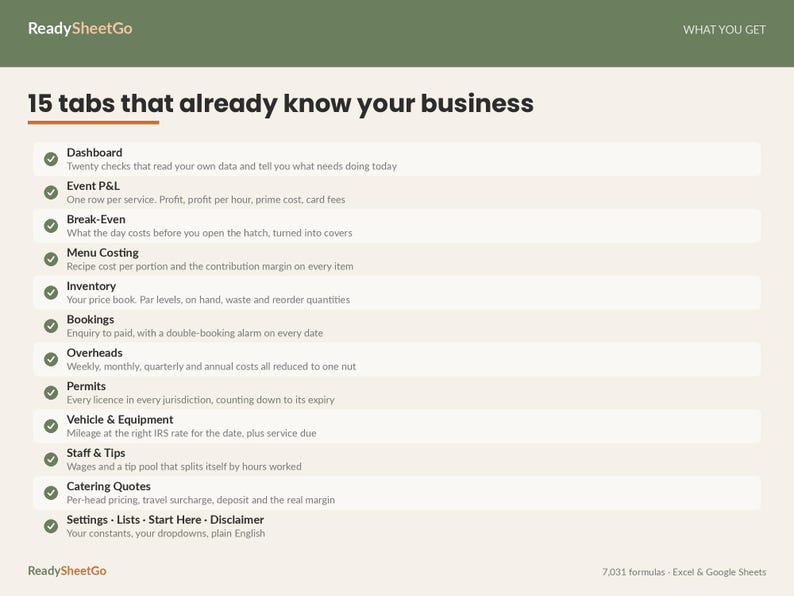Viewport: 794px width, 596px height.
Task: Click 'What the day costs before you open' description
Action: (209, 233)
